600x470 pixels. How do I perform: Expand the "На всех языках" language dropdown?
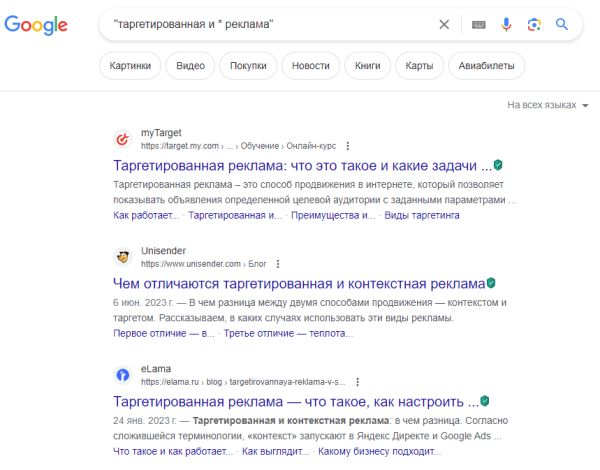[x=547, y=104]
